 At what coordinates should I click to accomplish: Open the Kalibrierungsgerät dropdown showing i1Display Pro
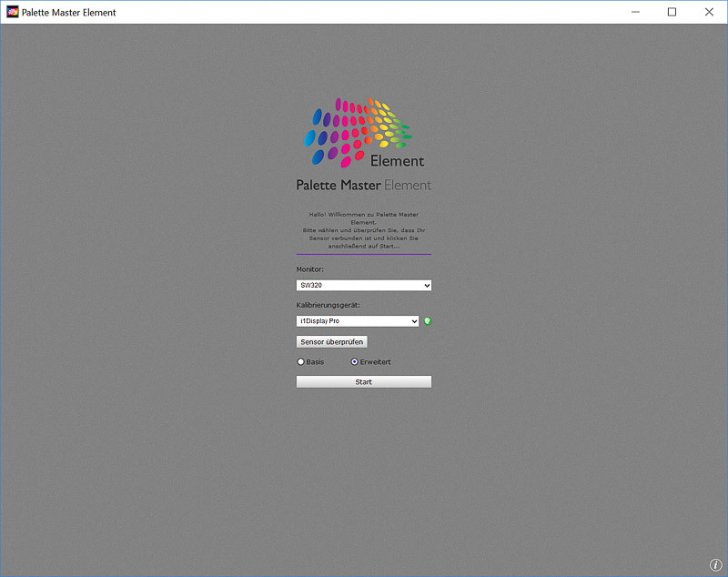click(358, 321)
